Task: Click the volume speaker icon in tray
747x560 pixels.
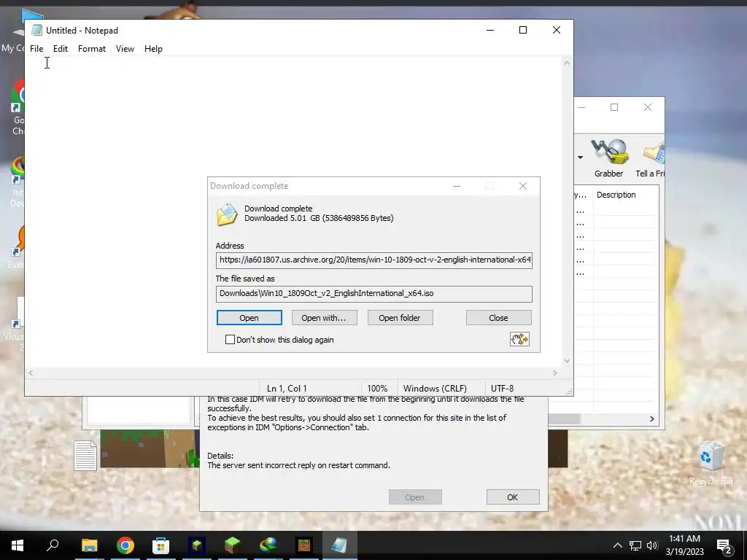Action: click(652, 545)
